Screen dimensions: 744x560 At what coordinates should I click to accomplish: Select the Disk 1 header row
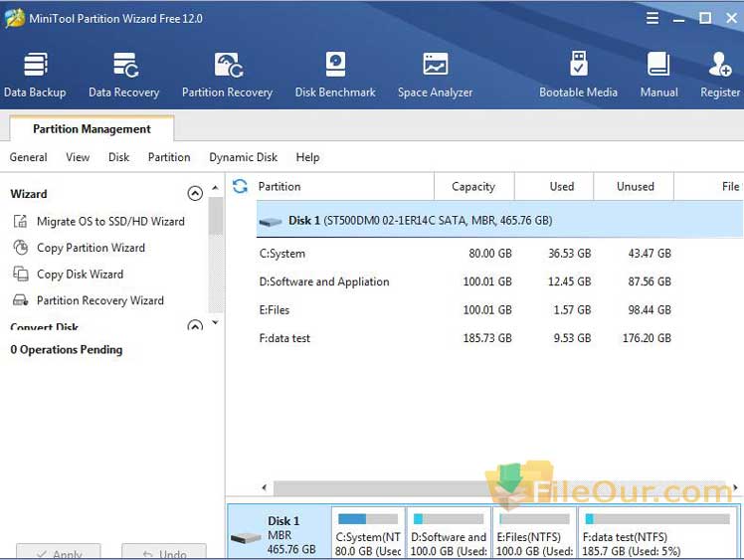[499, 220]
